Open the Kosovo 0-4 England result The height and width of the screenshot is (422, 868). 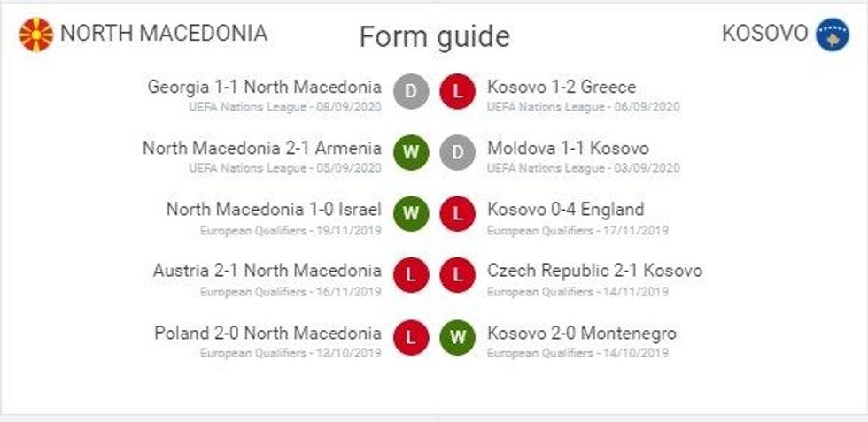tap(565, 210)
